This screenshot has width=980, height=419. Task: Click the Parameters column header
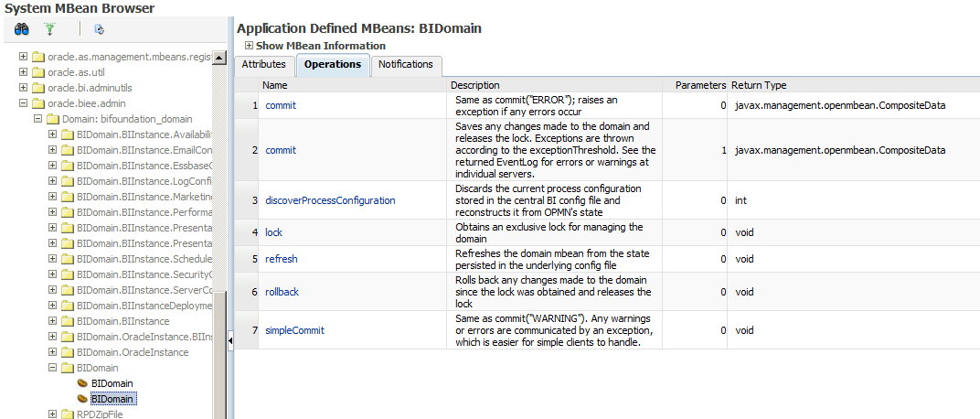[696, 85]
